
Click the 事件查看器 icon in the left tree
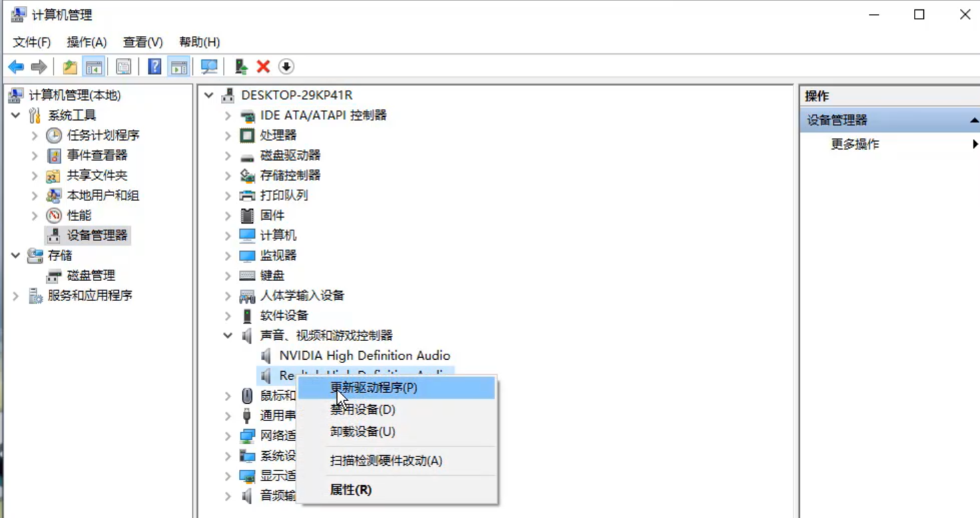click(x=53, y=156)
